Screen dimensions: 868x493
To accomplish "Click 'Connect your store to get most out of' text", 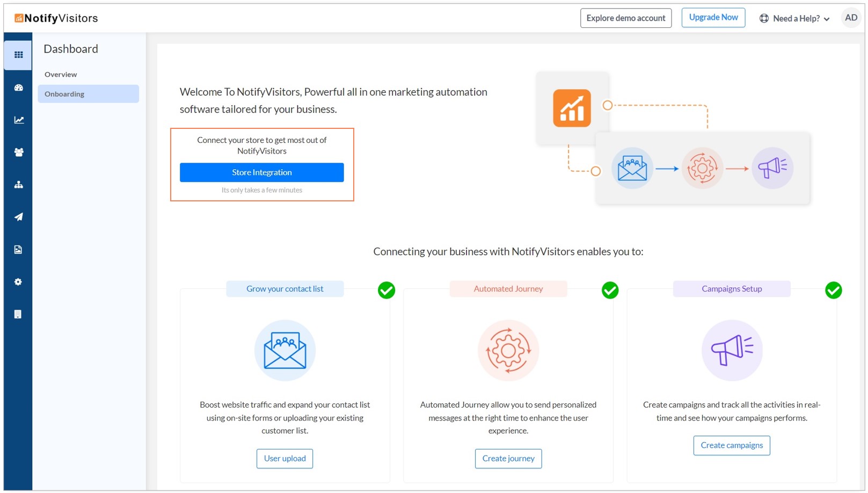I will [262, 140].
